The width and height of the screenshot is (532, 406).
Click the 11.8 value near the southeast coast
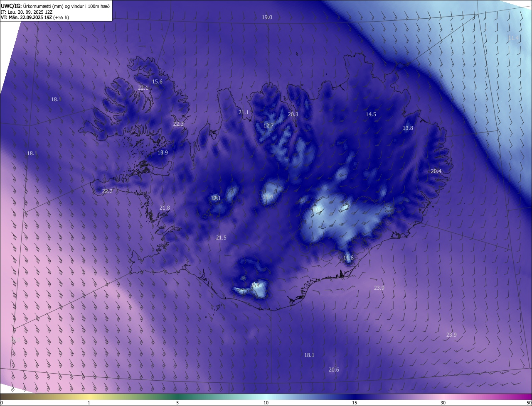click(x=348, y=257)
